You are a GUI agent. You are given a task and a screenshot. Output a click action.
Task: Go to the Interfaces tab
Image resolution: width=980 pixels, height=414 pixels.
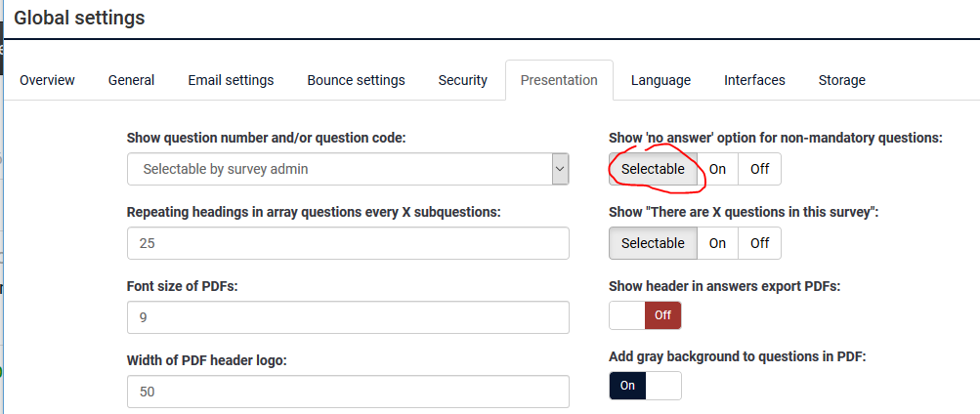pyautogui.click(x=754, y=80)
